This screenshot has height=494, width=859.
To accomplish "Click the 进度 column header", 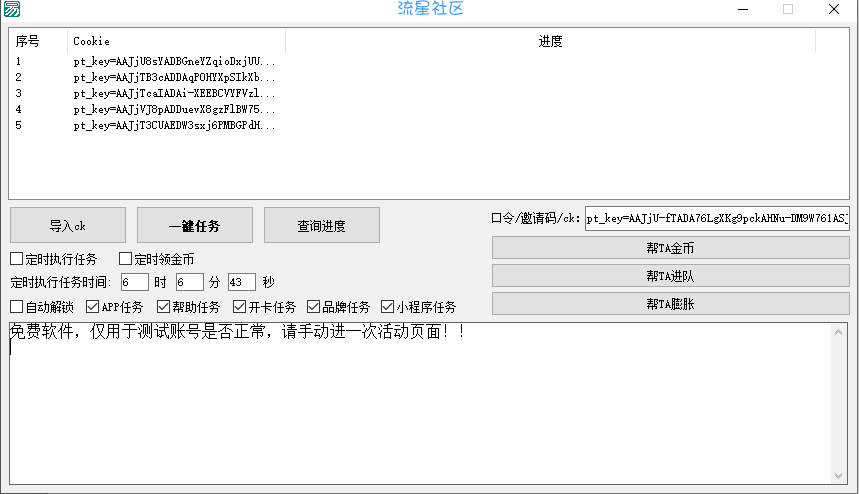I will [x=550, y=42].
